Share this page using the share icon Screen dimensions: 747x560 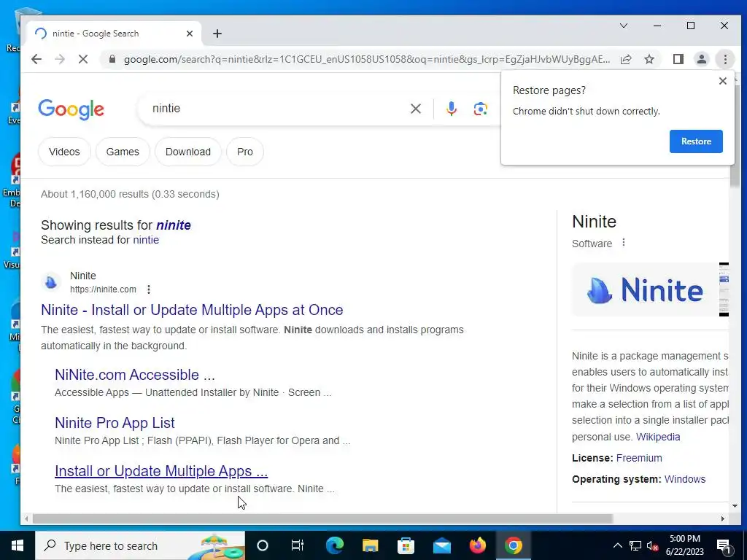[626, 59]
